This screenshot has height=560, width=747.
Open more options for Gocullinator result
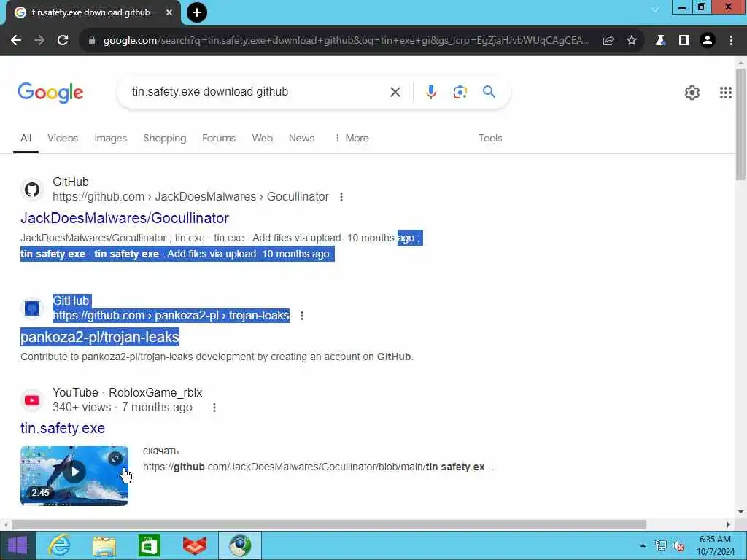point(341,197)
